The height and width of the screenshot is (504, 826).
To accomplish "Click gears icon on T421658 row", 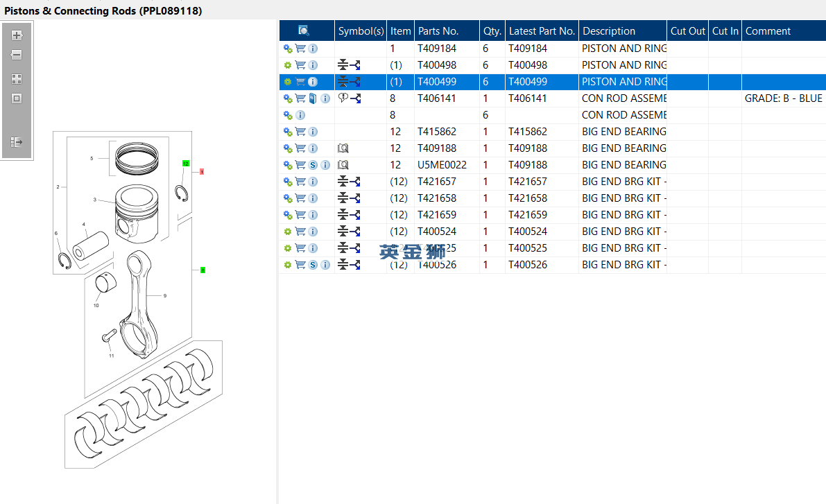I will click(x=288, y=198).
